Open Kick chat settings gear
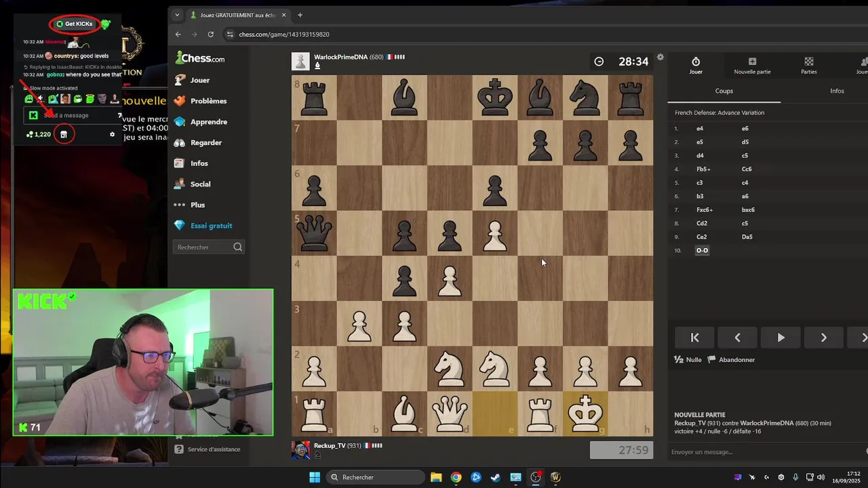This screenshot has height=488, width=868. point(113,134)
